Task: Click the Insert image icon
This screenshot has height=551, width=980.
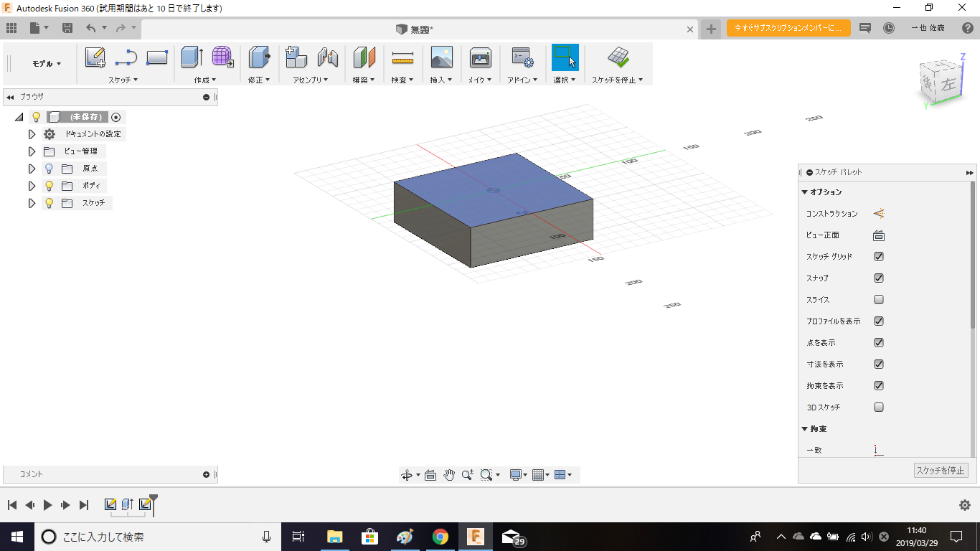Action: tap(441, 57)
